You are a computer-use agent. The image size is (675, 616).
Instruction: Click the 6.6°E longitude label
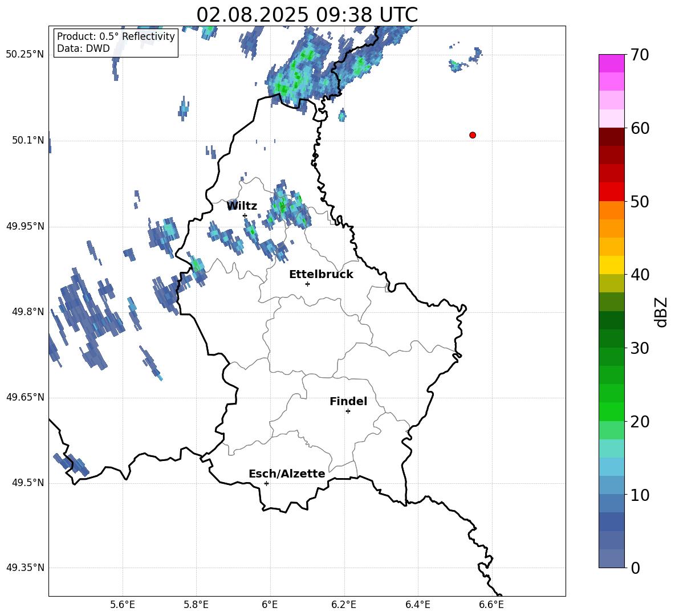tap(491, 605)
